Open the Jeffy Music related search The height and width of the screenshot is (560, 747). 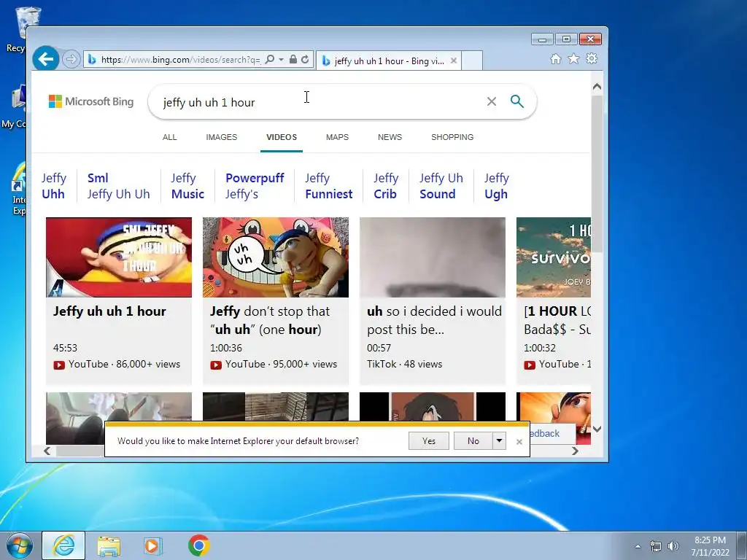click(187, 186)
